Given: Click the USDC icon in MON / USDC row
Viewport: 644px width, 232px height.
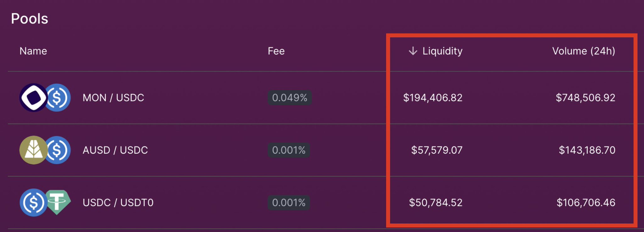Looking at the screenshot, I should [59, 98].
